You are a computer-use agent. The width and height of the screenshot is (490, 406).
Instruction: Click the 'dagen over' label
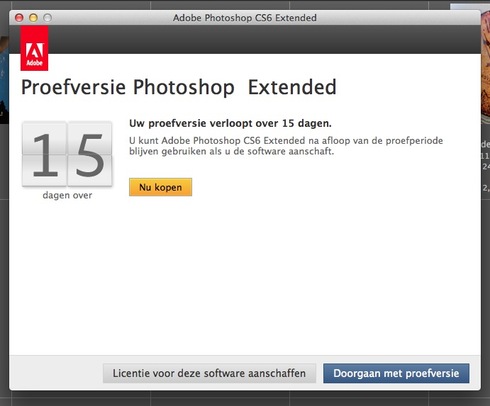(x=67, y=195)
